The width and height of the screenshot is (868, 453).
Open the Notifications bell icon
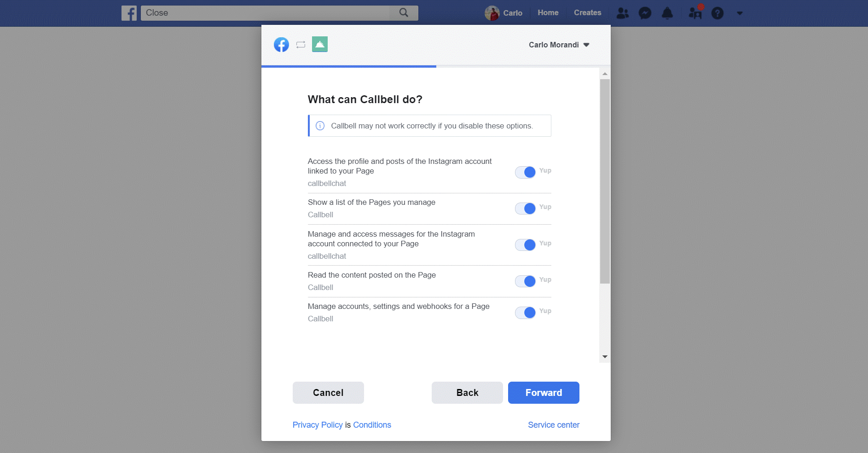(667, 13)
